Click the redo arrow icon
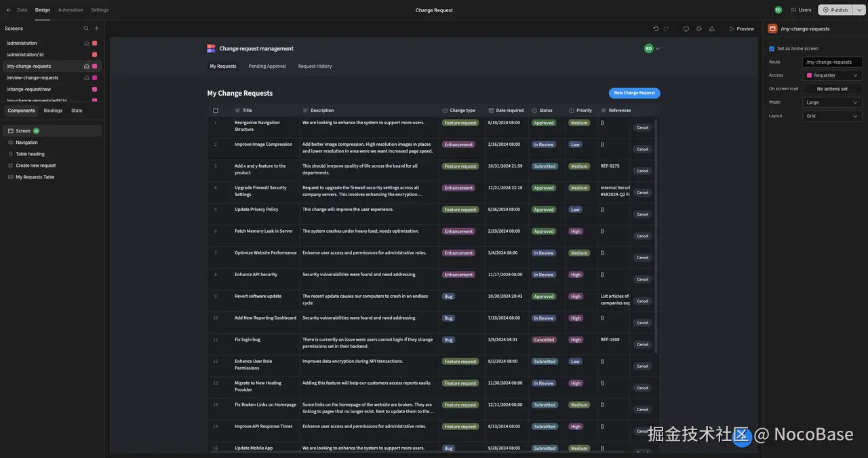This screenshot has width=868, height=458. coord(666,28)
